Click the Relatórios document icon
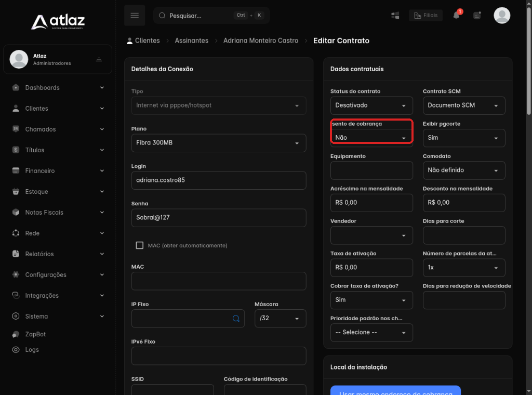The image size is (532, 395). click(x=16, y=254)
